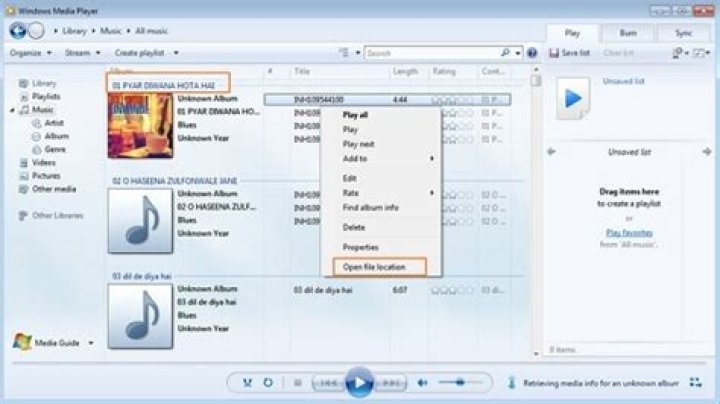Expand the Create playlist dropdown arrow
This screenshot has width=720, height=404.
(176, 53)
